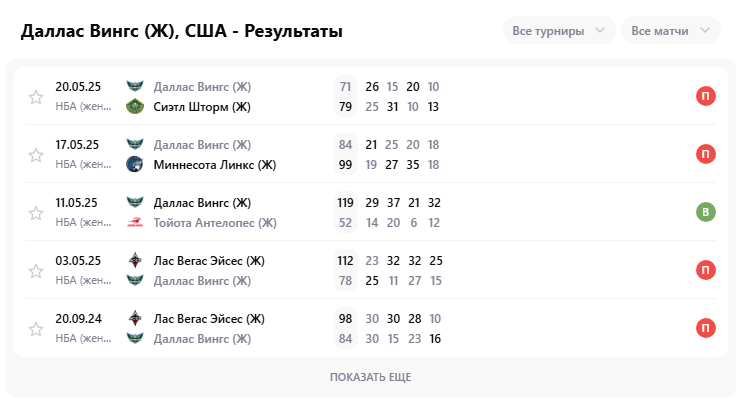Click the Toyota Antelopes team logo

pos(135,223)
